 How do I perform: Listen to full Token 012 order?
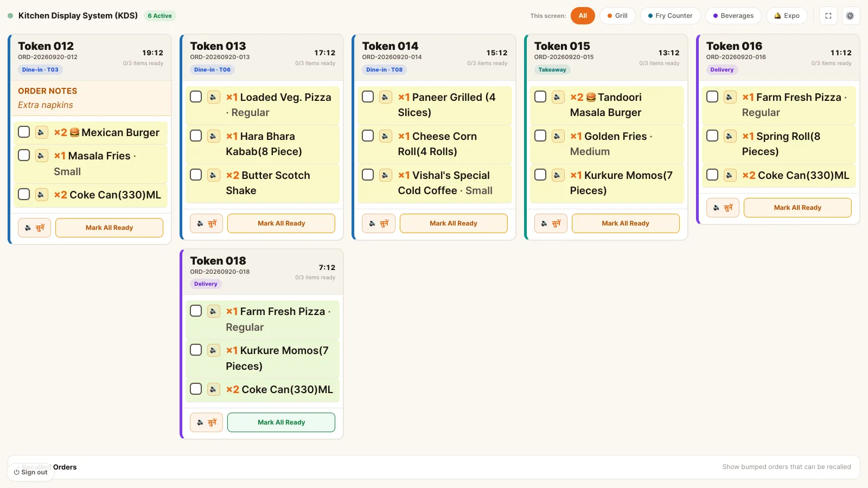tap(35, 228)
